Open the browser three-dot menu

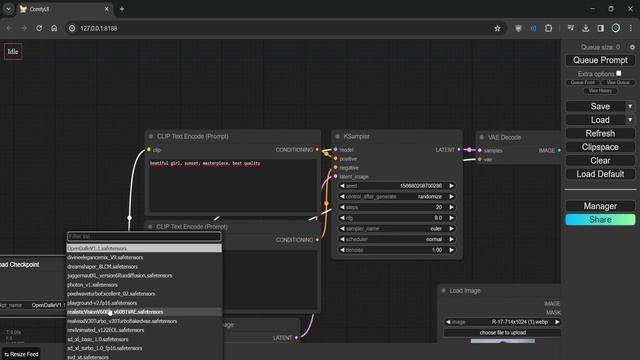coord(631,28)
